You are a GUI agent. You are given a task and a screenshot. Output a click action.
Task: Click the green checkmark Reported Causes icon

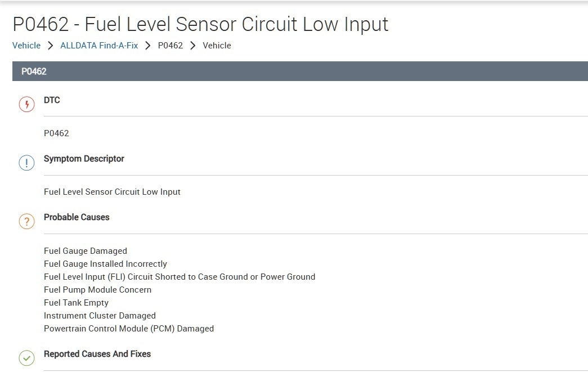(x=26, y=358)
